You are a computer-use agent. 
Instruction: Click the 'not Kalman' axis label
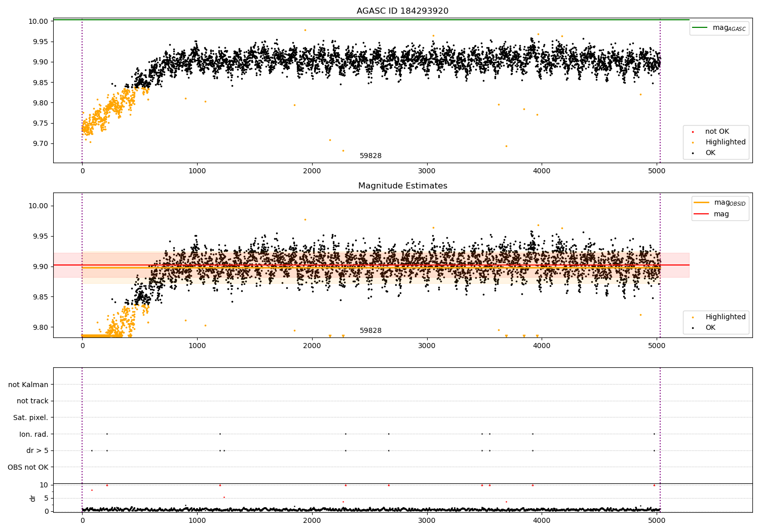(28, 385)
